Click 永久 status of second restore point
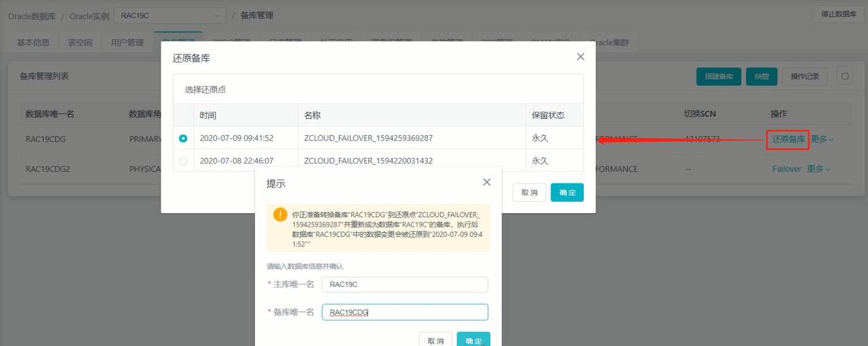The height and width of the screenshot is (346, 868). [x=540, y=161]
